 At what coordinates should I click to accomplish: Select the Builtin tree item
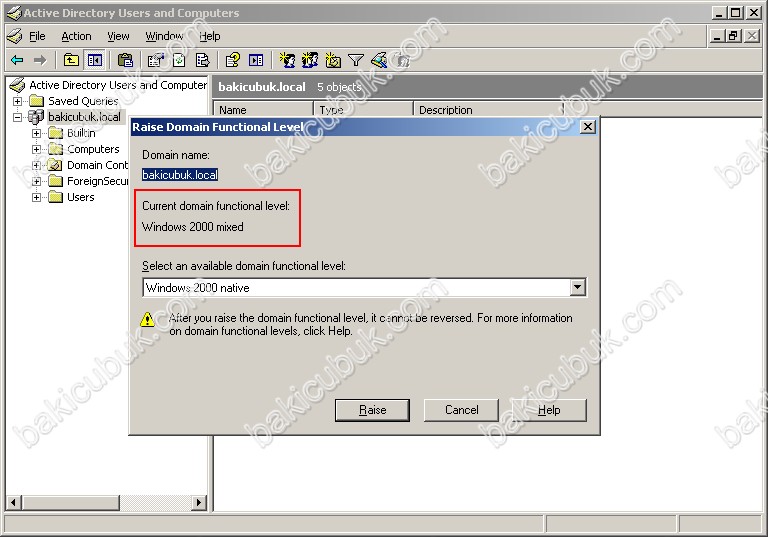(81, 133)
